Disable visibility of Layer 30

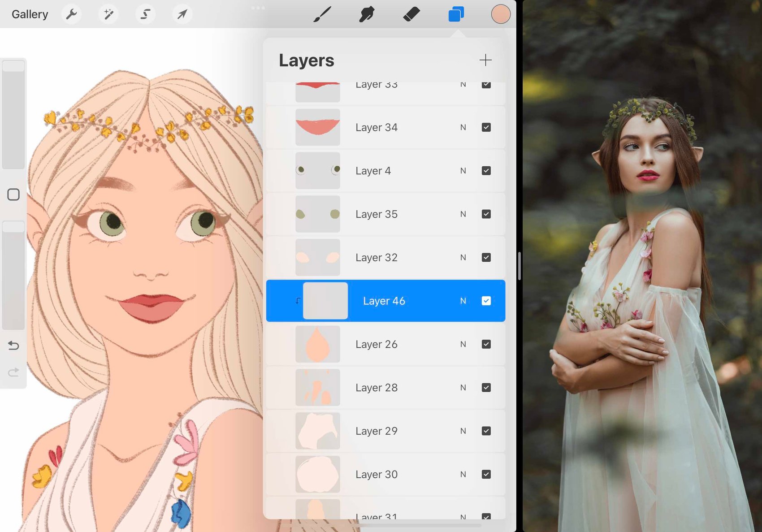[486, 474]
